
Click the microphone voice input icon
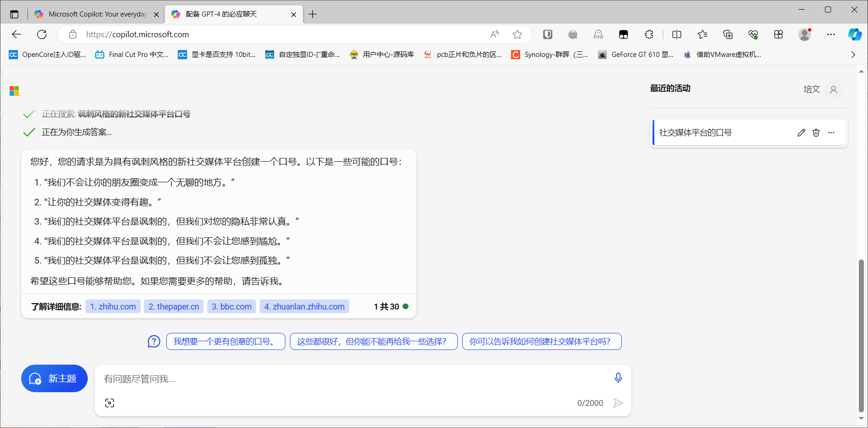pos(618,378)
